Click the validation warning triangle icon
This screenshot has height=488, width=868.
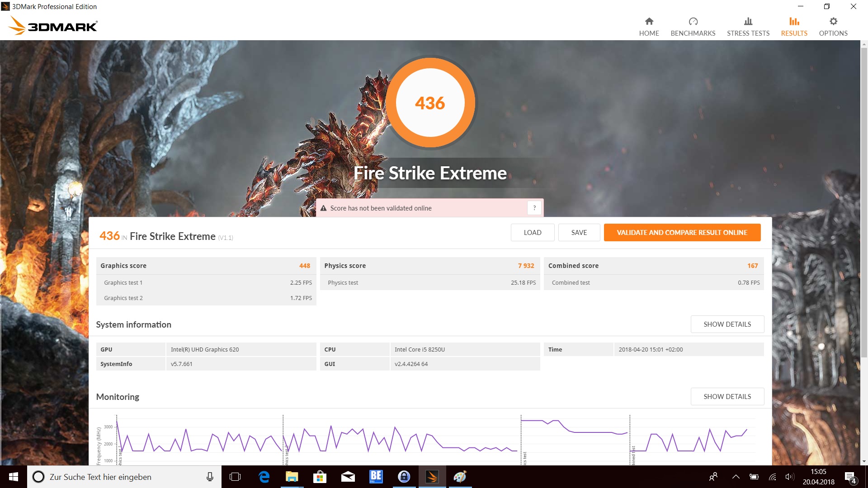[323, 208]
